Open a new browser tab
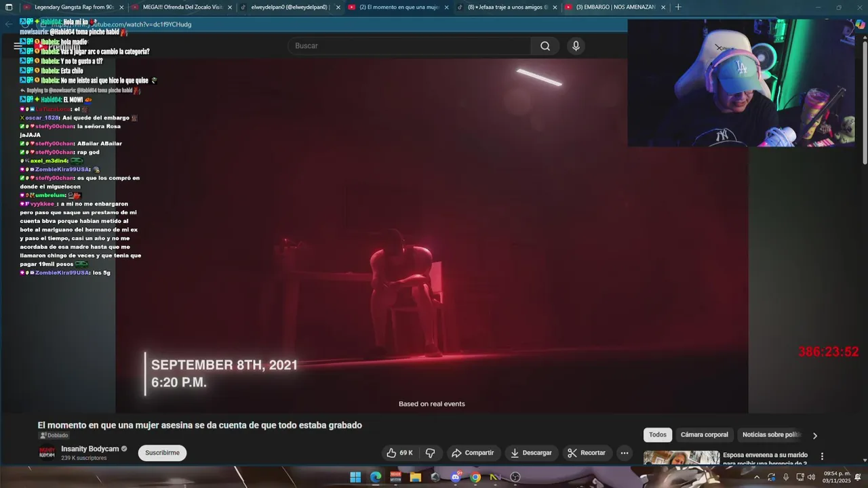 click(678, 7)
